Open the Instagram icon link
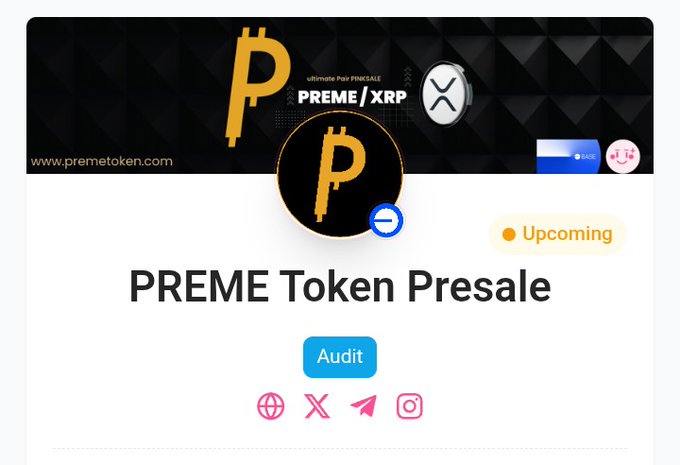This screenshot has width=680, height=465. (409, 406)
